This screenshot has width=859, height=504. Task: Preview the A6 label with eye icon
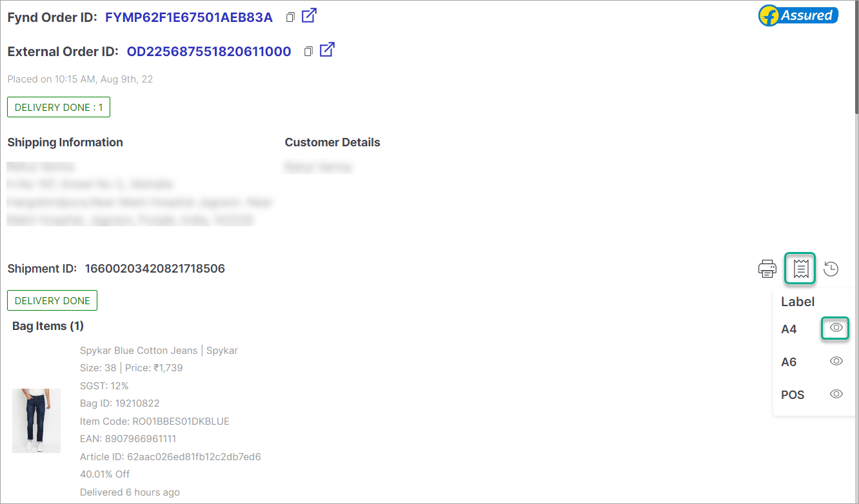(x=836, y=361)
